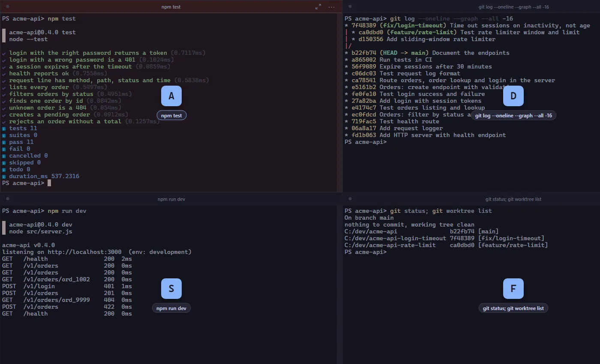Click the '(feature/rate-limit)' branch label in git log
Image resolution: width=600 pixels, height=364 pixels.
(422, 33)
